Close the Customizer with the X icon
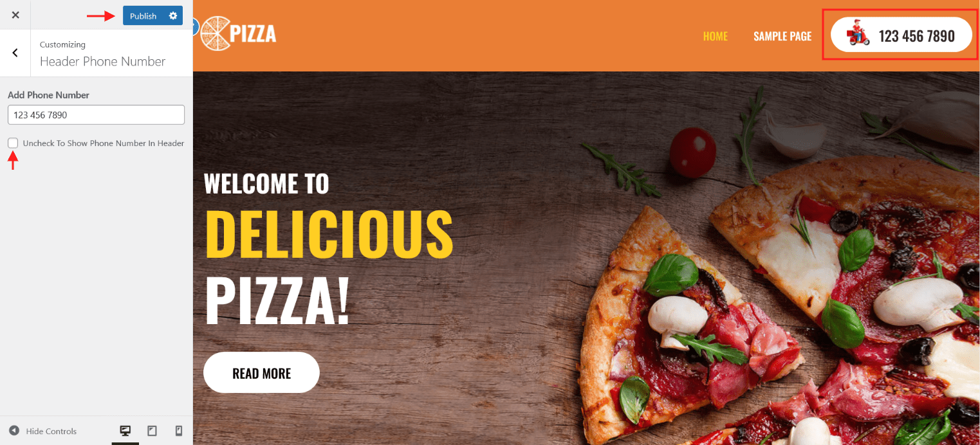 (x=15, y=15)
